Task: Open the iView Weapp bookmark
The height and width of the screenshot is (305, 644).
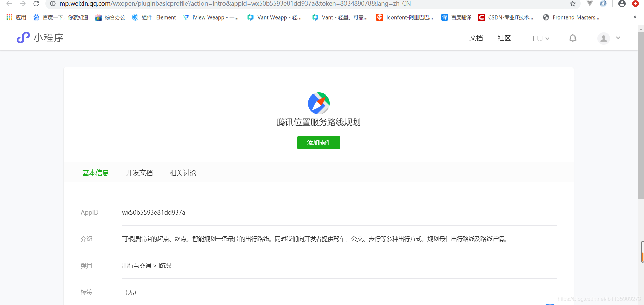Action: (x=211, y=17)
